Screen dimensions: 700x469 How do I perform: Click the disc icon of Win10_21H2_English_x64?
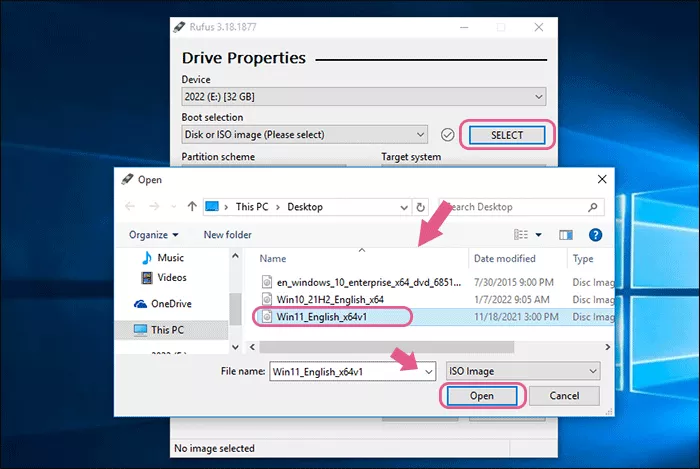click(267, 299)
